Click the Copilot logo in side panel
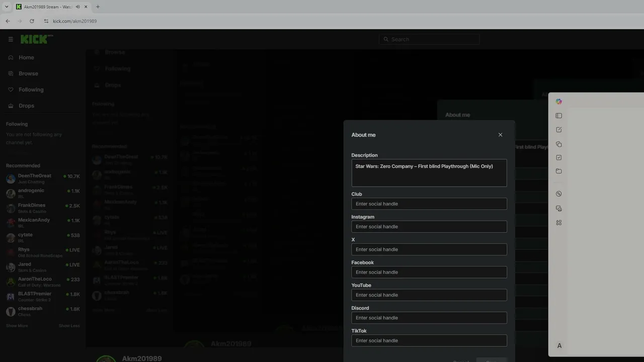644x362 pixels. point(559,102)
